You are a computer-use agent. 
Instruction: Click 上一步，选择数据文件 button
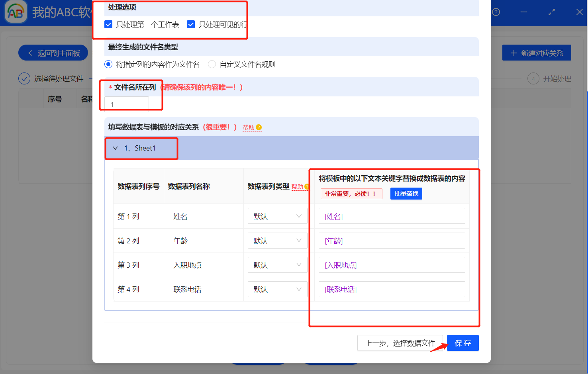point(400,343)
